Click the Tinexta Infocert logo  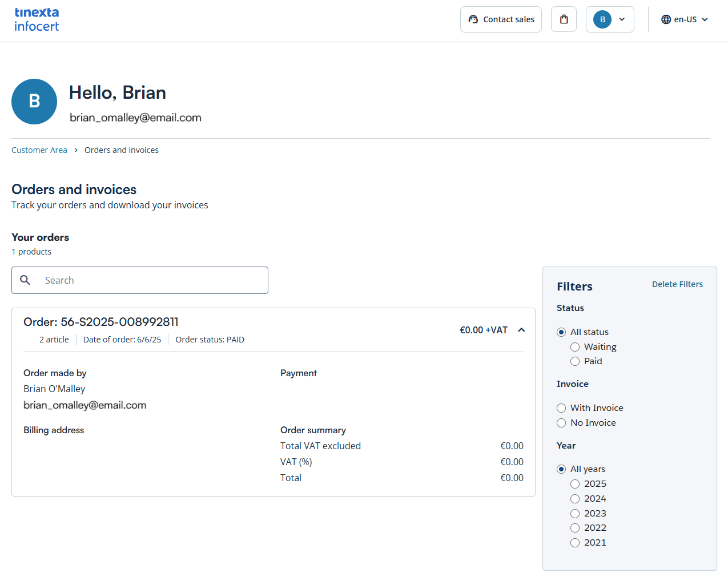coord(37,19)
